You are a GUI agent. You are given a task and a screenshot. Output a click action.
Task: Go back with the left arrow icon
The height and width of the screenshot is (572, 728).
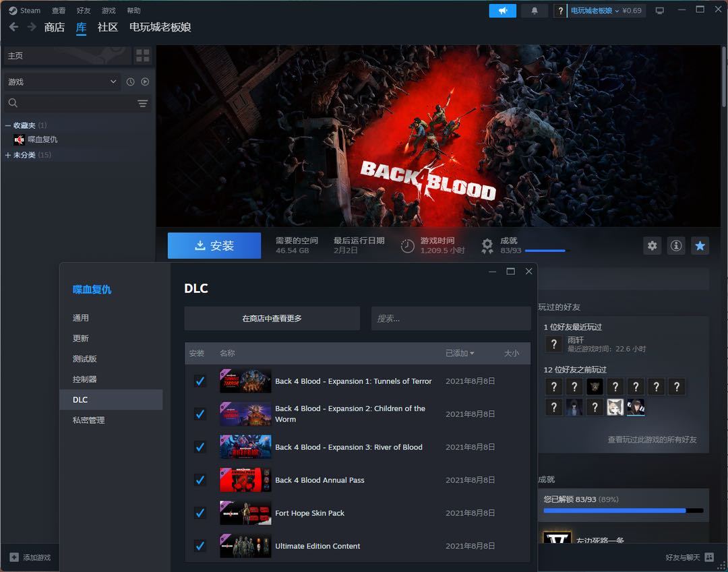pyautogui.click(x=14, y=27)
